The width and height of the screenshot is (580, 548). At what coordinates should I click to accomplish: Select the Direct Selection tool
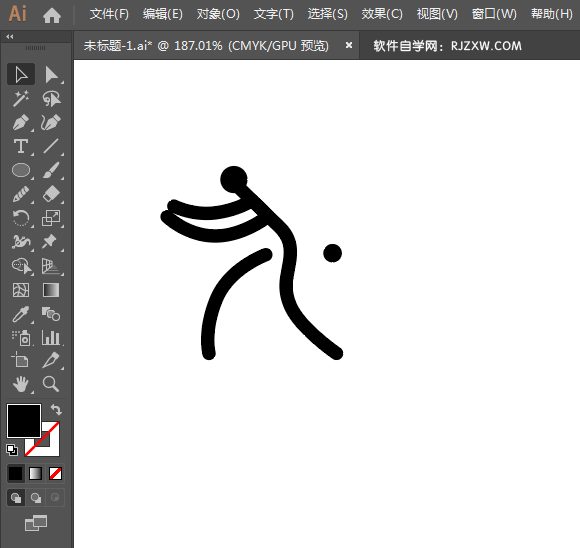click(51, 75)
